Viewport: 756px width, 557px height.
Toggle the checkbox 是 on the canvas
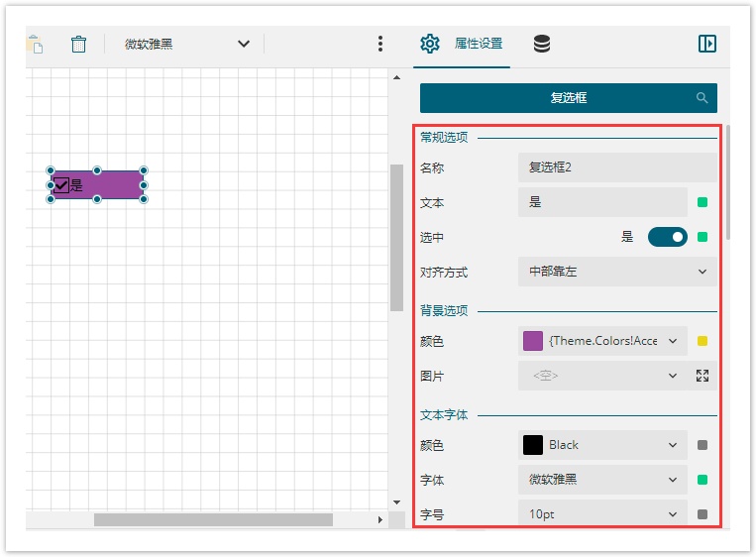point(61,184)
